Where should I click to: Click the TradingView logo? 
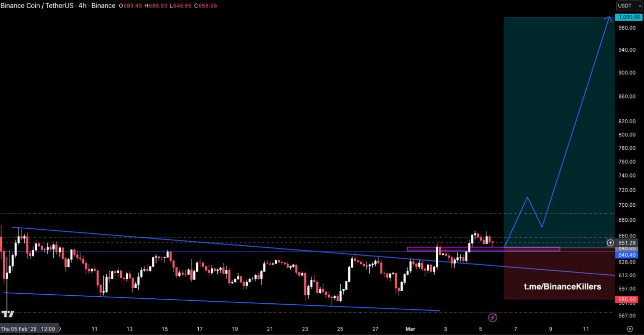8,314
